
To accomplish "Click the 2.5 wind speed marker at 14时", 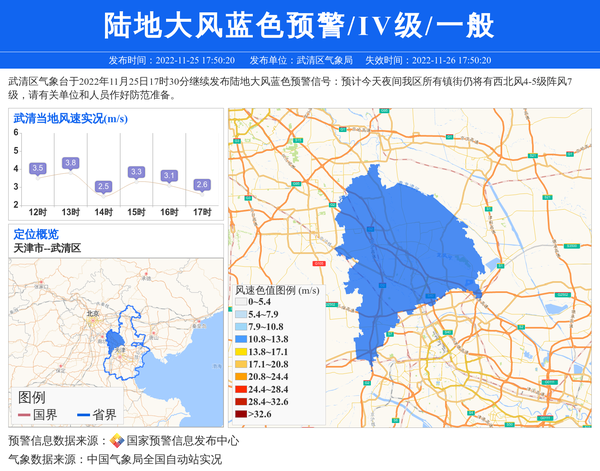I will click(x=103, y=186).
